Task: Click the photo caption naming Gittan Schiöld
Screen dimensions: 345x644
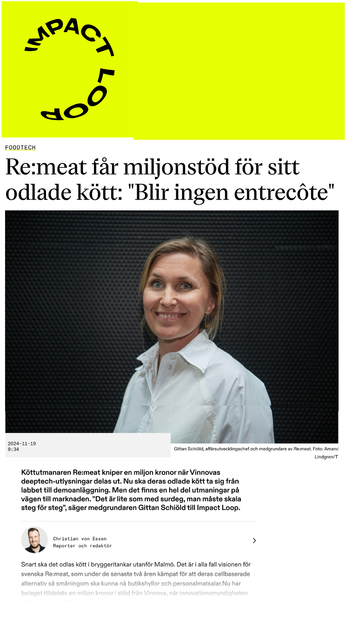Action: [x=256, y=449]
